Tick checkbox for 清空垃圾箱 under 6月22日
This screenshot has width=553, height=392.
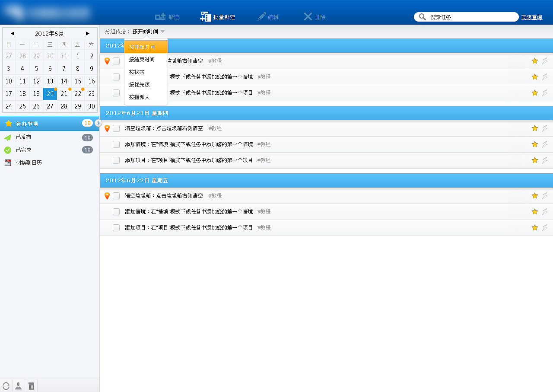click(x=116, y=196)
